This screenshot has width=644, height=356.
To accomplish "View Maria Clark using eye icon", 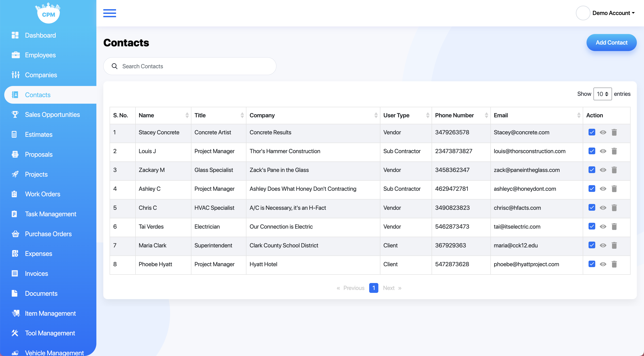I will click(x=603, y=245).
